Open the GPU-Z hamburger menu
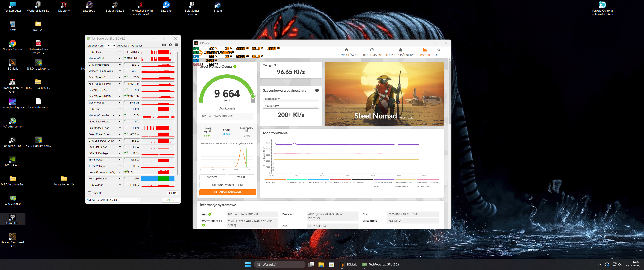Viewport: 644px width, 270px height. [x=177, y=45]
